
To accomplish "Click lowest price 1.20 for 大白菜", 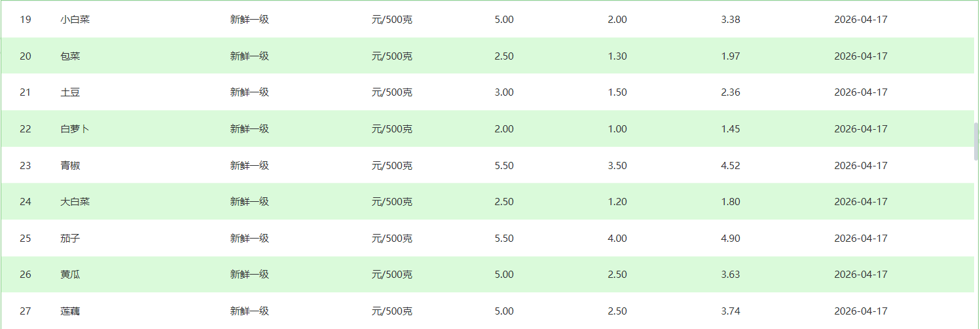I will click(617, 202).
